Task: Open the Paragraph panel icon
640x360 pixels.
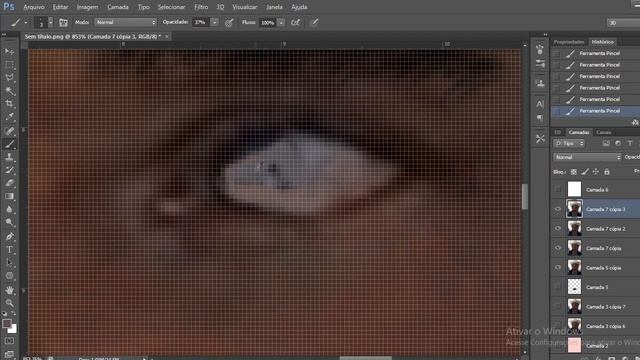Action: tap(540, 118)
